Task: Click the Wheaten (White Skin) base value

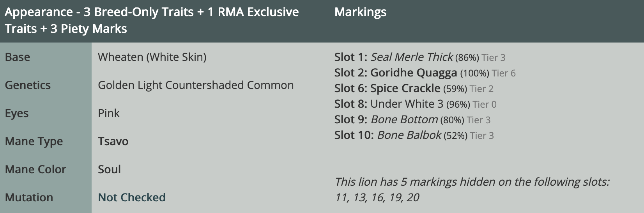Action: [152, 57]
